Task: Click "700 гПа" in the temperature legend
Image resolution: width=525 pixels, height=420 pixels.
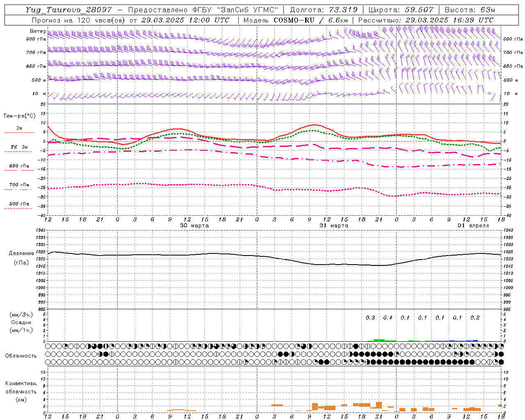Action: pos(19,185)
